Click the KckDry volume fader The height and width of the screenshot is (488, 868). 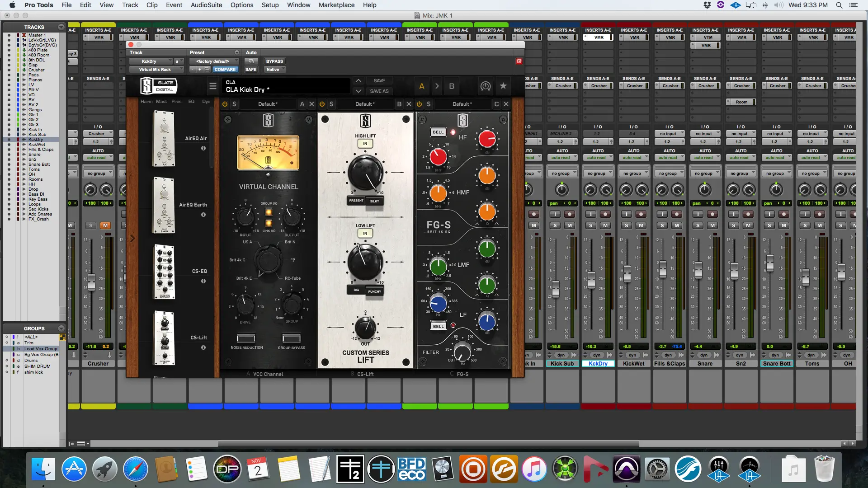(591, 281)
